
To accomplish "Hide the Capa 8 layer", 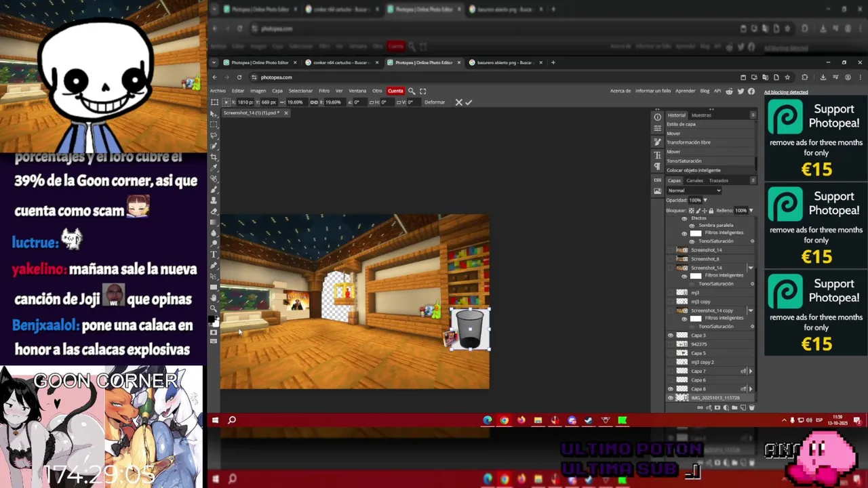I will pyautogui.click(x=671, y=389).
